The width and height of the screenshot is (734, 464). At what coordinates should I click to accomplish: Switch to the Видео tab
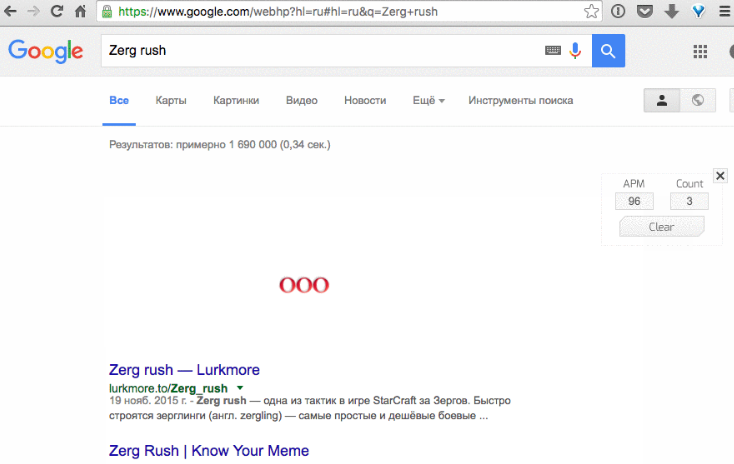301,100
